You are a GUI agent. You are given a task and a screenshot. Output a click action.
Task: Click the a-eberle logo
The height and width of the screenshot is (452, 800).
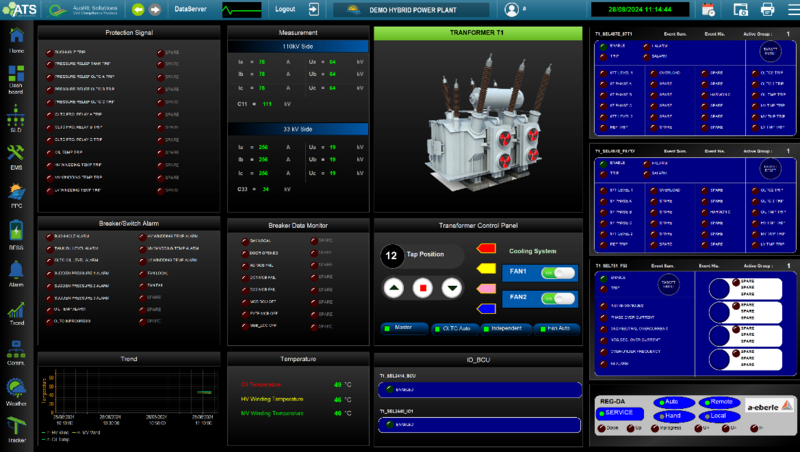(769, 407)
